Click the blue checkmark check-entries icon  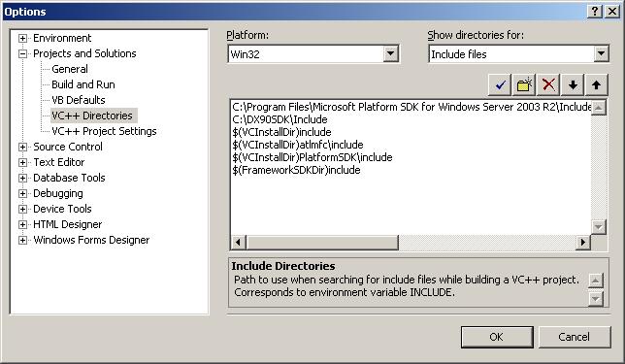tap(500, 84)
